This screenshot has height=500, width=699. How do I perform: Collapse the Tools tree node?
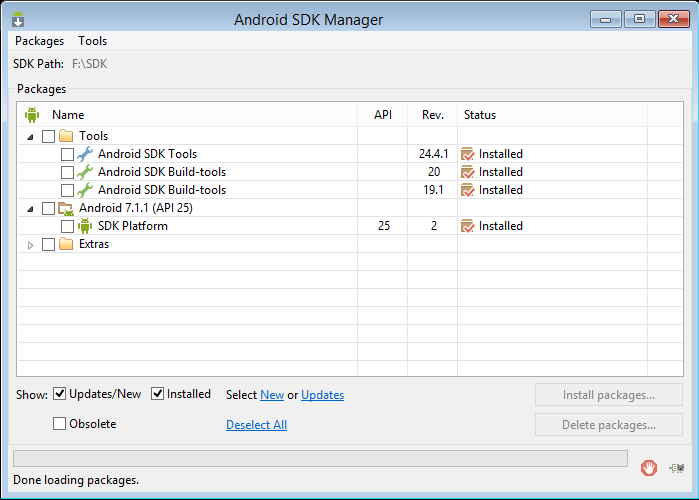point(30,137)
